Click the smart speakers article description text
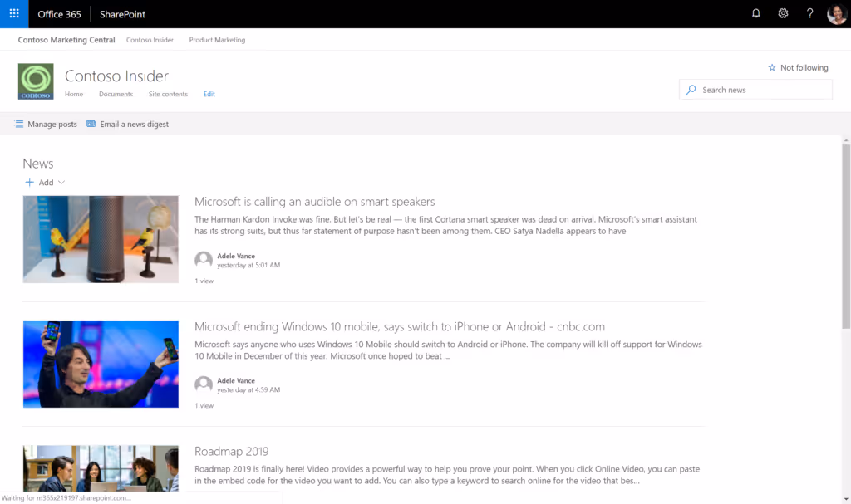Image resolution: width=851 pixels, height=504 pixels. point(445,225)
